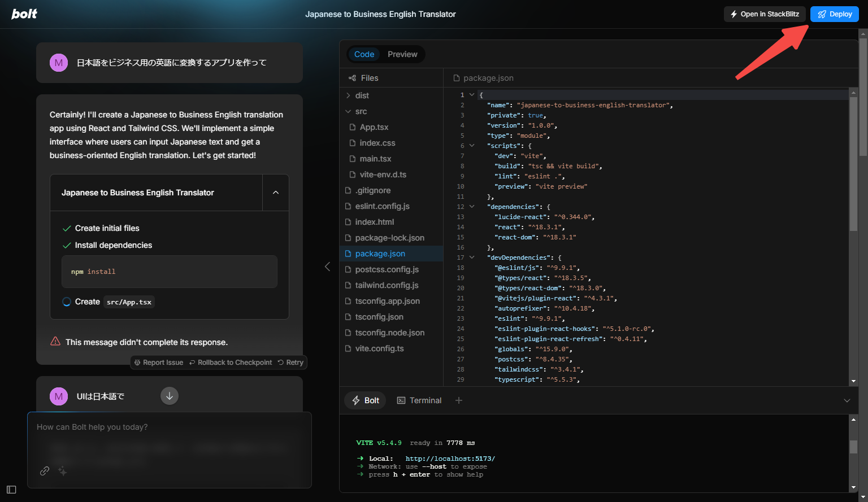Image resolution: width=868 pixels, height=502 pixels.
Task: Select the Bolt terminal tab
Action: 365,400
